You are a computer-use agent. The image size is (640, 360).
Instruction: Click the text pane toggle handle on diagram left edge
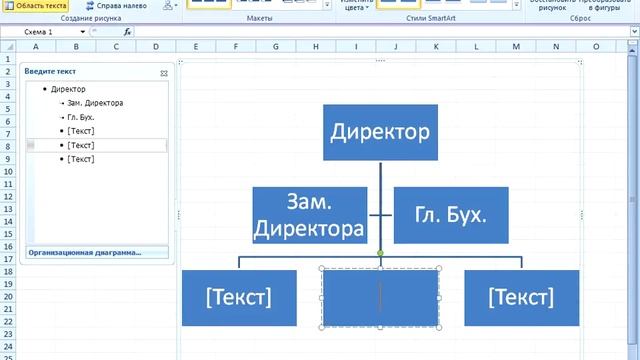tap(179, 215)
